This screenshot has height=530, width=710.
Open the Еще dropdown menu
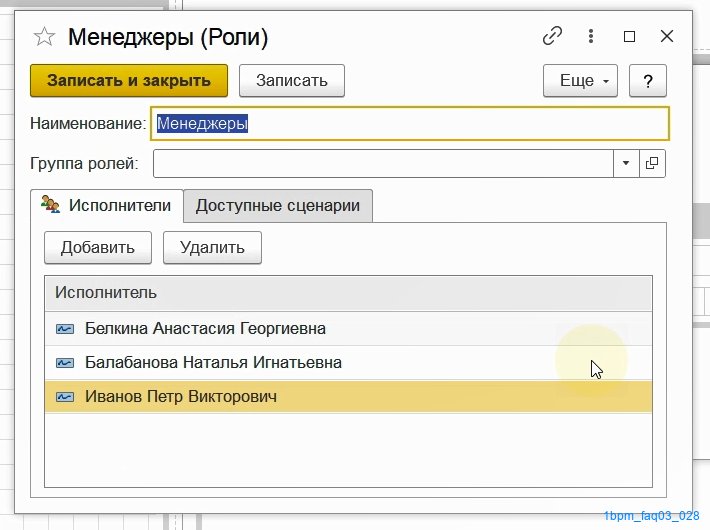(x=580, y=81)
